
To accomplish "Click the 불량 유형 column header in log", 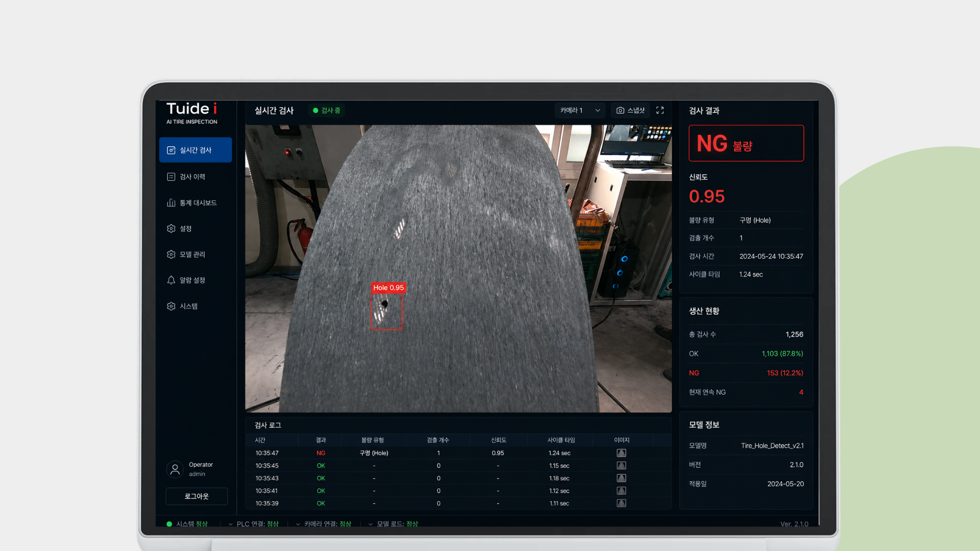I will pyautogui.click(x=373, y=440).
